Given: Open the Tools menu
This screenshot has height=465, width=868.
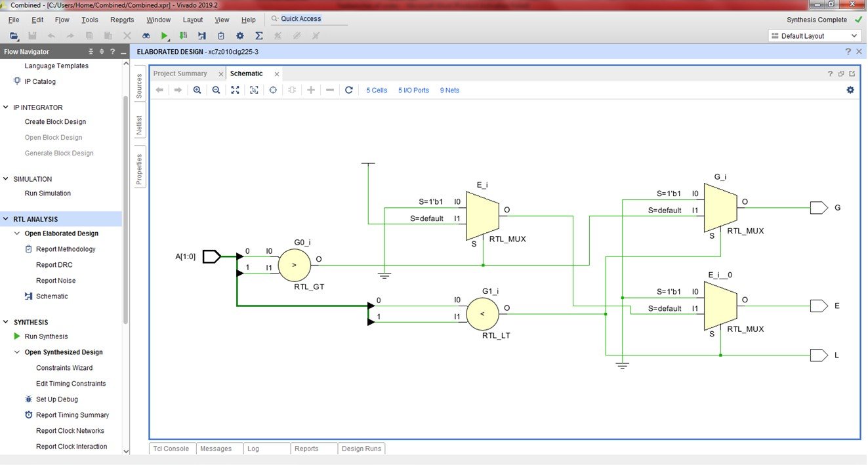Looking at the screenshot, I should click(89, 20).
